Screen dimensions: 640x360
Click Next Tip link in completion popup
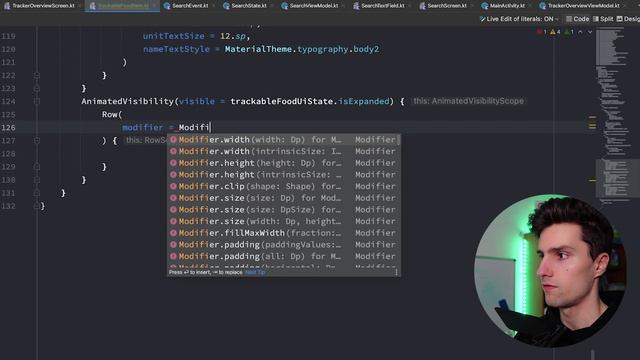[x=255, y=272]
